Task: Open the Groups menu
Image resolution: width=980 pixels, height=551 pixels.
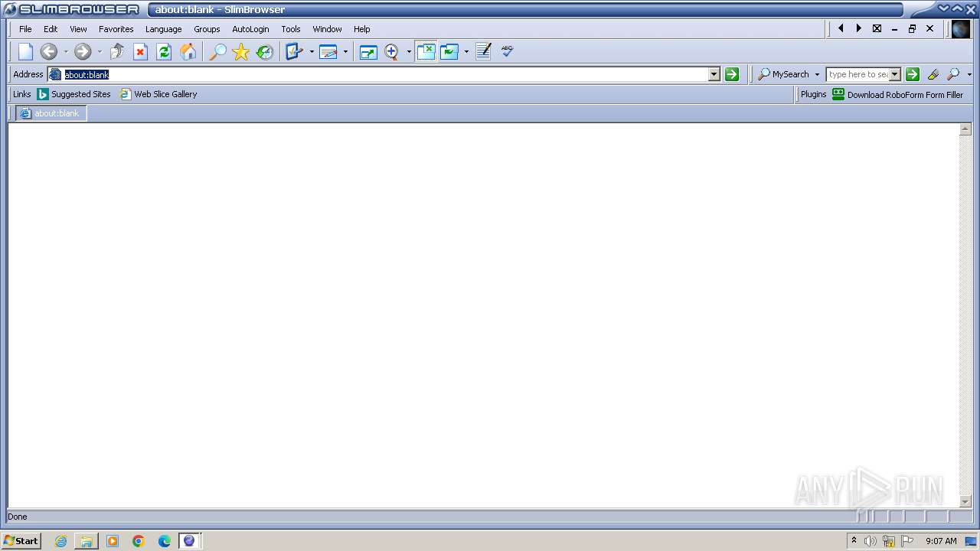Action: pyautogui.click(x=207, y=29)
